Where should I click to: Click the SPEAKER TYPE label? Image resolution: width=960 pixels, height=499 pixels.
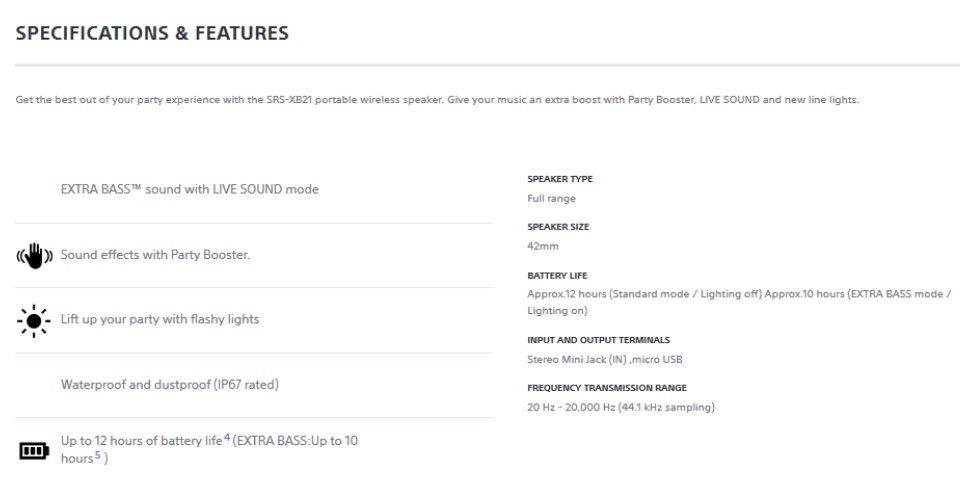[560, 179]
